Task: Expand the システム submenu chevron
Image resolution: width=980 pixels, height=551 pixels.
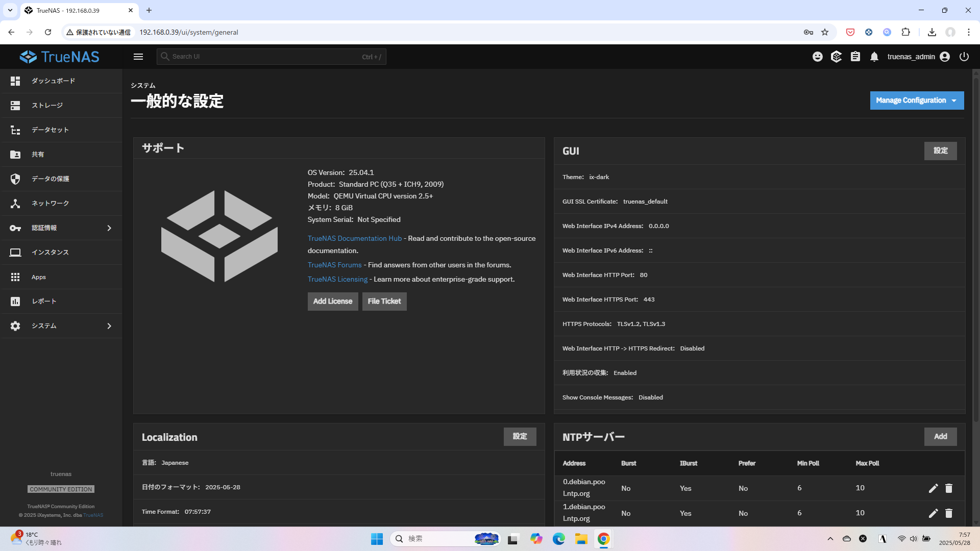Action: (109, 326)
